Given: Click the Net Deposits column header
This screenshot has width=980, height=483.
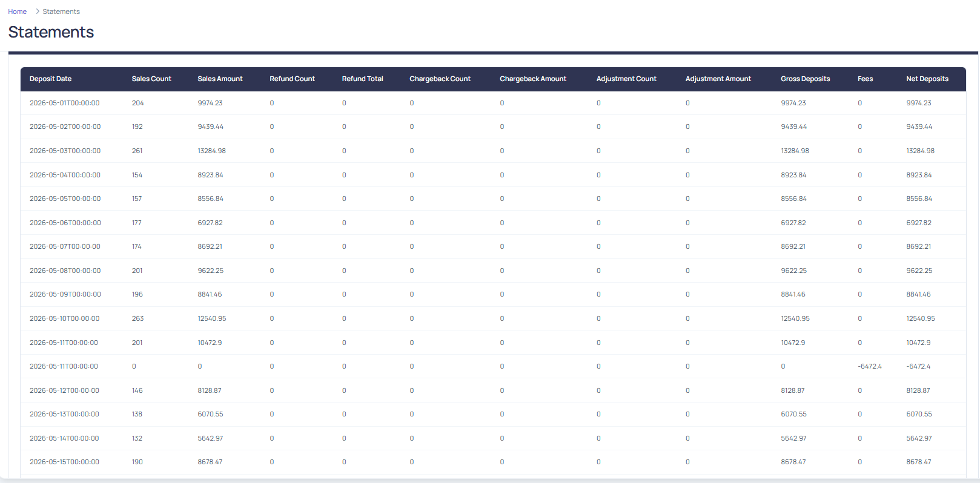Looking at the screenshot, I should click(x=927, y=79).
